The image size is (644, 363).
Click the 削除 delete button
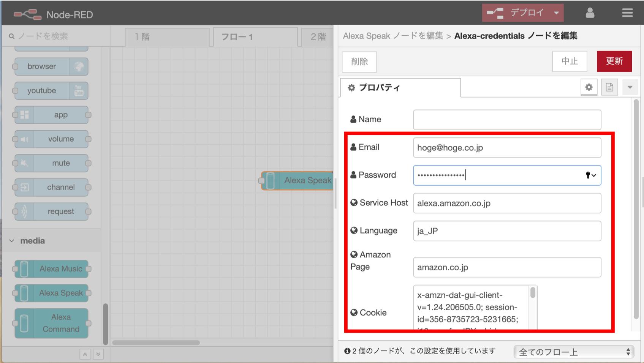pyautogui.click(x=359, y=62)
